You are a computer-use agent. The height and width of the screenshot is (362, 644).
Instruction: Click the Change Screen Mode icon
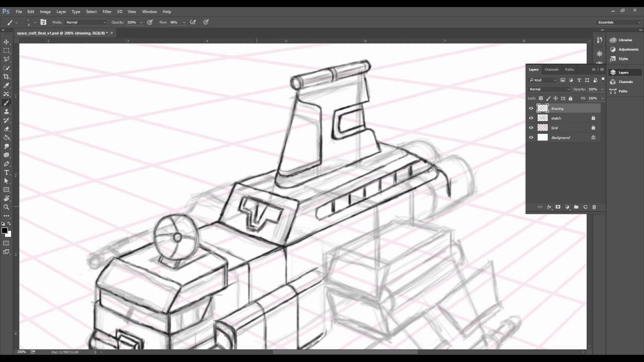[7, 252]
